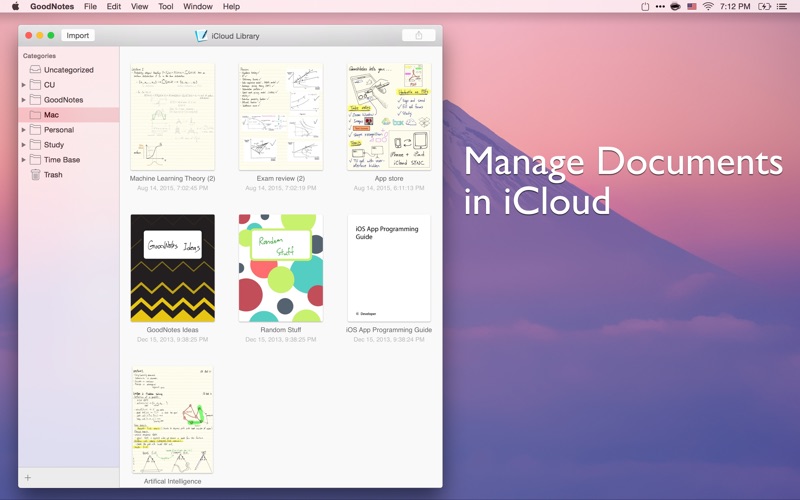The image size is (800, 500).
Task: Add a new category with the plus button
Action: tap(28, 478)
